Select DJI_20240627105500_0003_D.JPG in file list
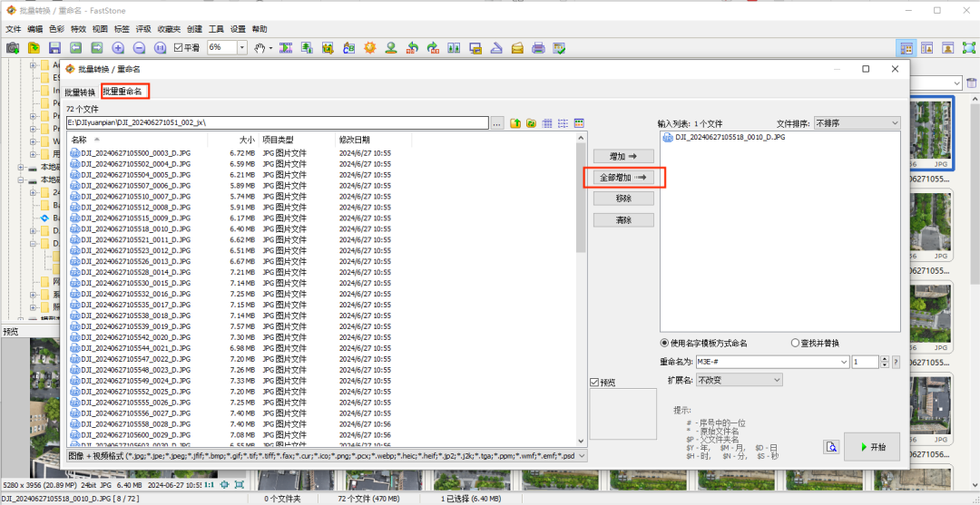Image resolution: width=980 pixels, height=505 pixels. [x=130, y=152]
